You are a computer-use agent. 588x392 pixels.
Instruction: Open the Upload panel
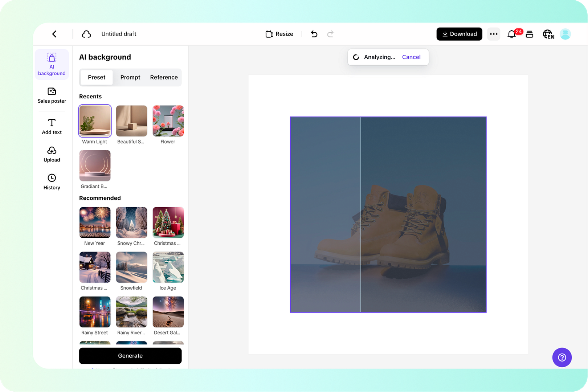[x=52, y=154]
